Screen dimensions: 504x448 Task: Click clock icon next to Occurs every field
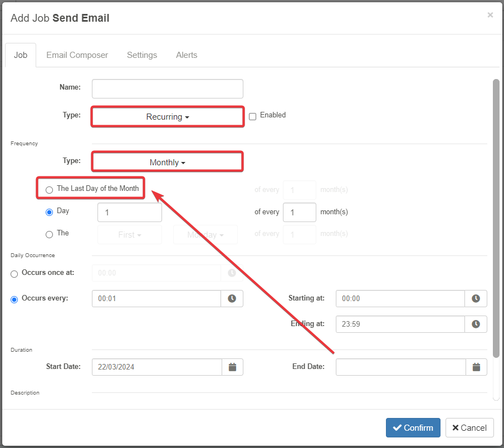click(x=232, y=299)
